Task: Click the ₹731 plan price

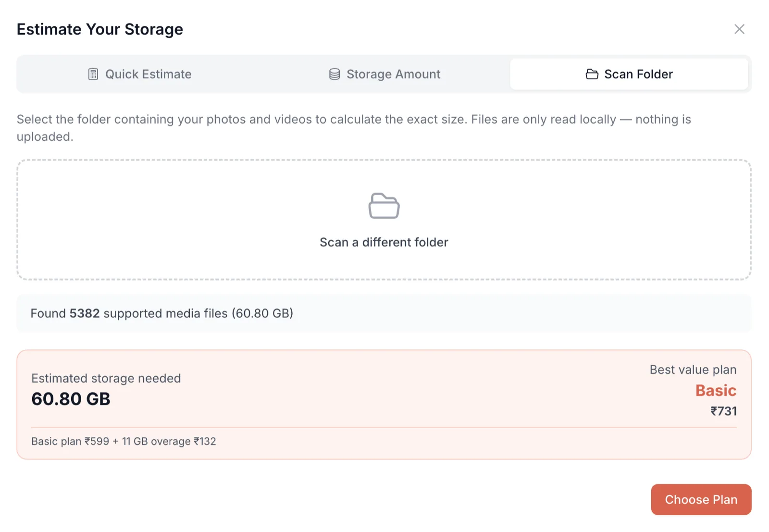Action: coord(723,411)
